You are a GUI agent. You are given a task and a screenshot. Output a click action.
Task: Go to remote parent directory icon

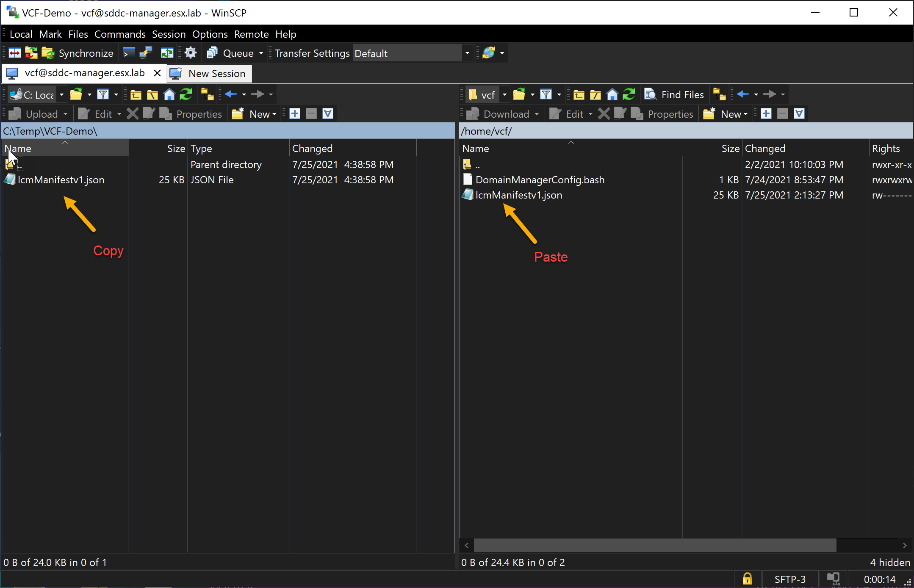click(x=579, y=94)
